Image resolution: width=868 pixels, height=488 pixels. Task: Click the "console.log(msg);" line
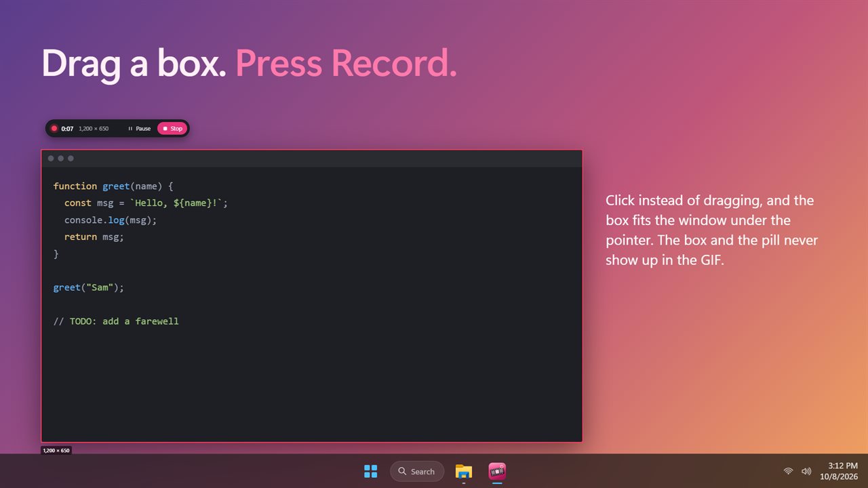click(x=111, y=220)
